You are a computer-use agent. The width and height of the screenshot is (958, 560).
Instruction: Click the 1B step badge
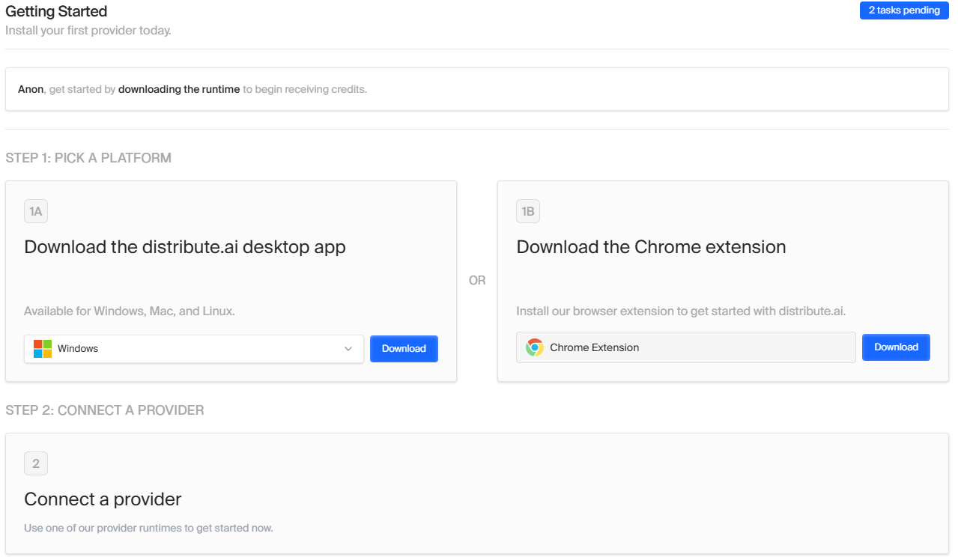click(528, 212)
